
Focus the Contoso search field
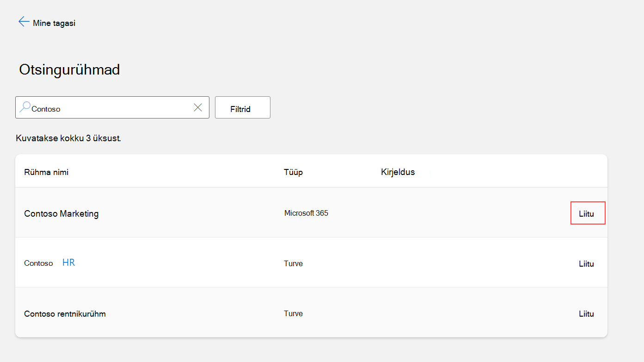point(112,107)
